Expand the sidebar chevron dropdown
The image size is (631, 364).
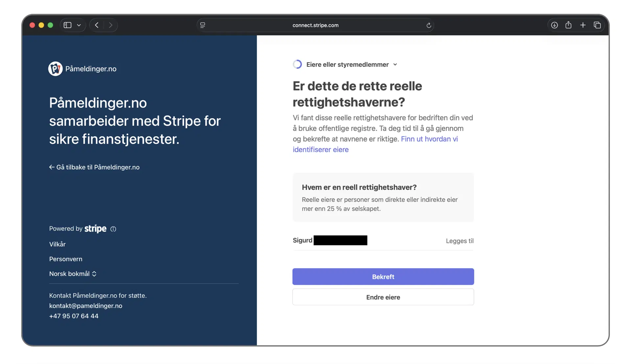coord(79,25)
